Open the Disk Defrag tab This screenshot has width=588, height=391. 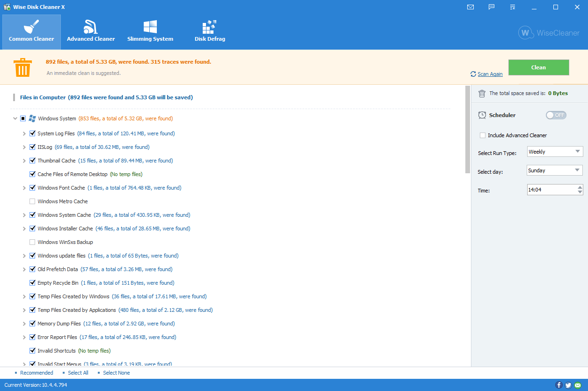point(210,32)
